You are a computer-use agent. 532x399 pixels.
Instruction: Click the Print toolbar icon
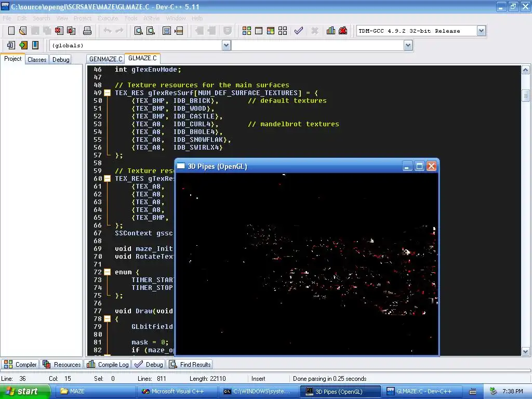click(x=87, y=31)
